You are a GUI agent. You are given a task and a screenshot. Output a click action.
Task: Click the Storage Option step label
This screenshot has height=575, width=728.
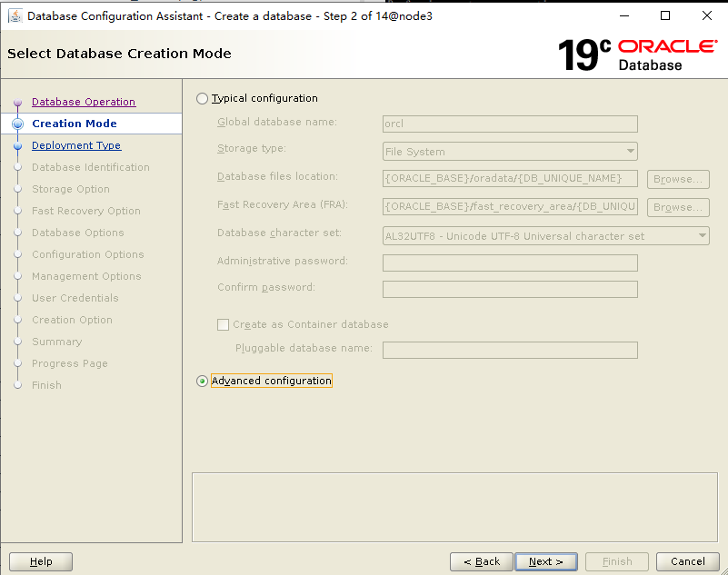[x=71, y=189]
